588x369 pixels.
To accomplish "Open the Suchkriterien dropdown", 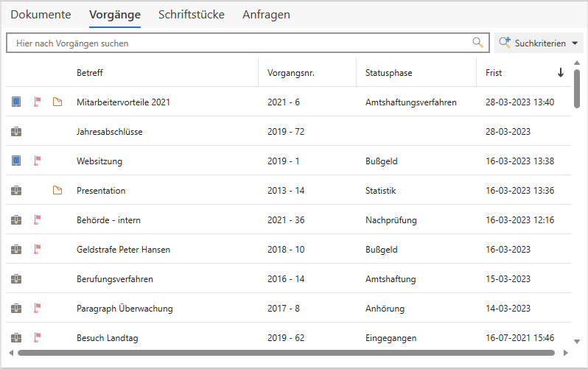I will click(539, 43).
